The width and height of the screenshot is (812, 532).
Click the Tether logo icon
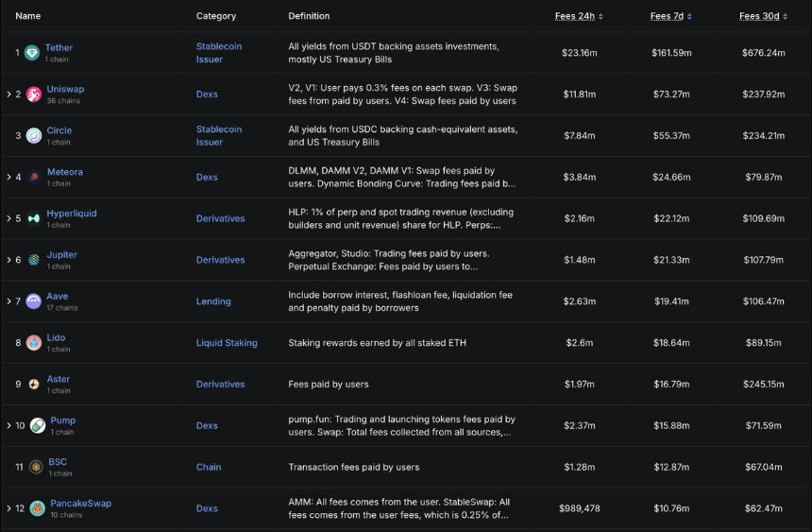[33, 53]
